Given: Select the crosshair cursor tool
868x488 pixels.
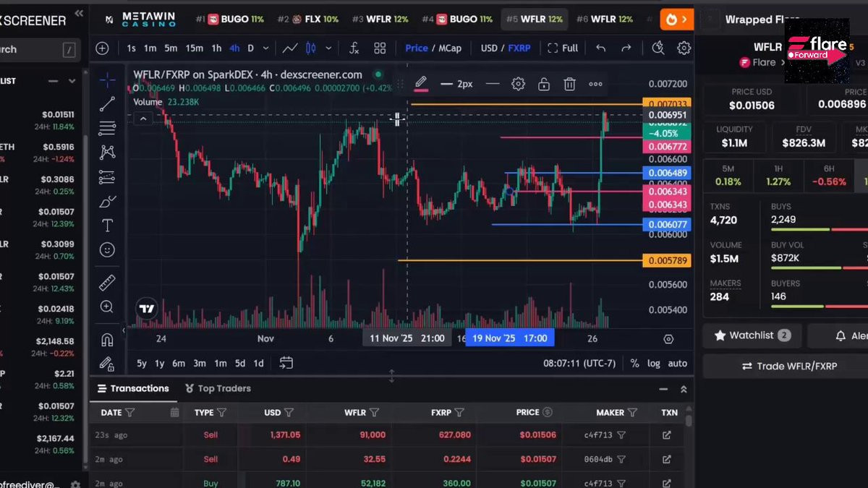Looking at the screenshot, I should coord(107,80).
